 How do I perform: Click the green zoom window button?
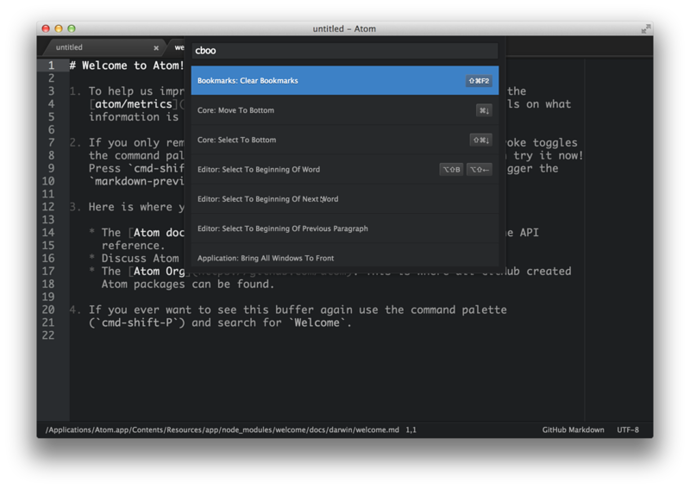pyautogui.click(x=71, y=29)
